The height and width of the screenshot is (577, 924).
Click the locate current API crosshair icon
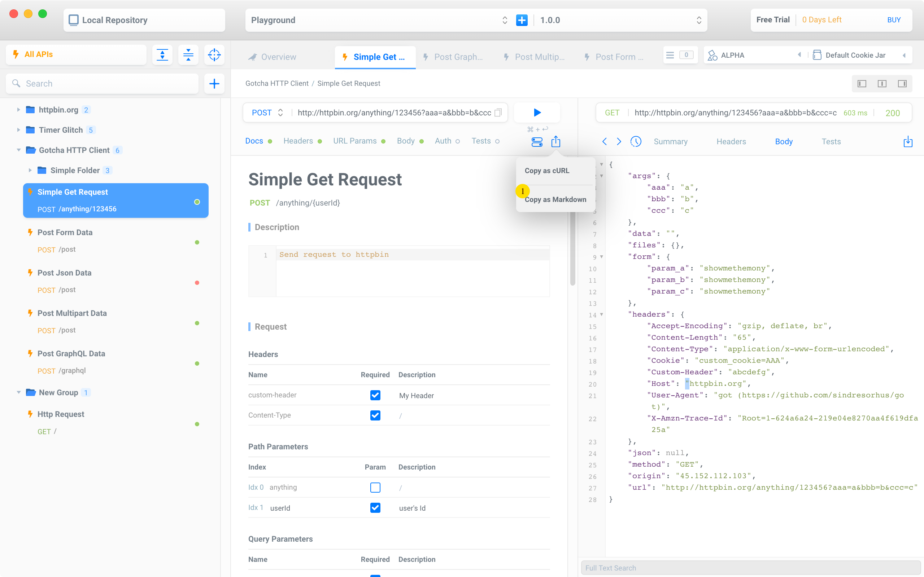pyautogui.click(x=214, y=54)
